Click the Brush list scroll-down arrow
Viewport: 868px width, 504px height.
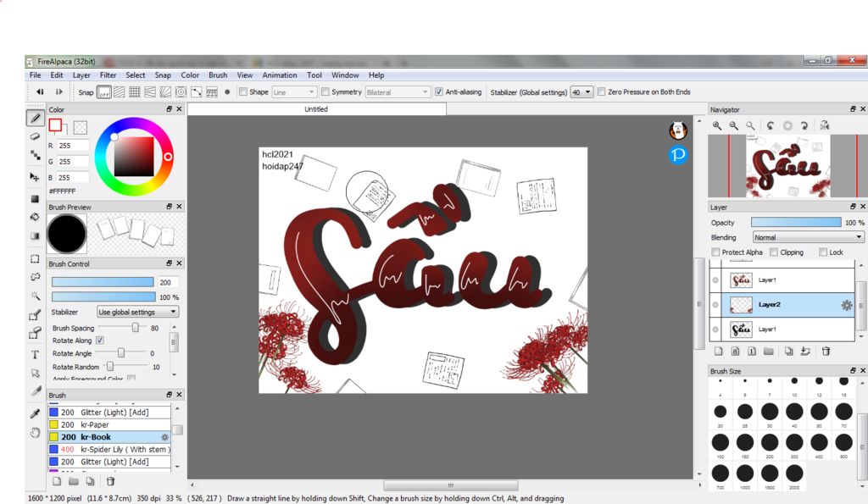pos(177,466)
